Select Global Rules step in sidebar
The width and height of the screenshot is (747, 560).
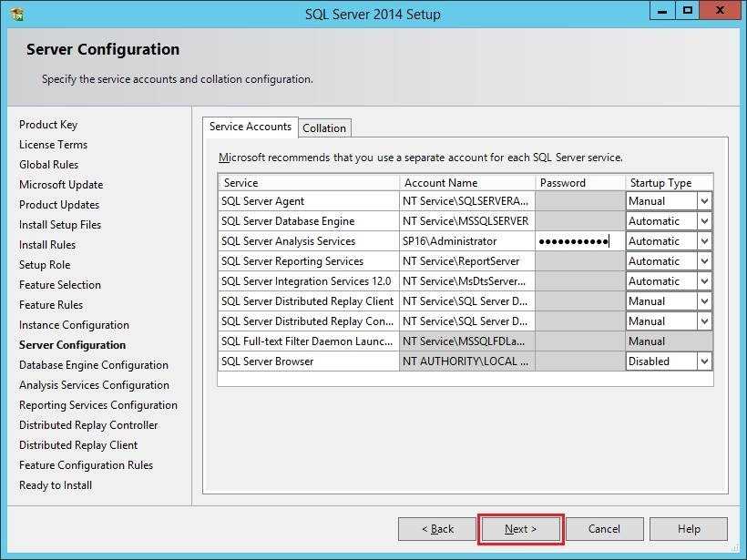[48, 165]
